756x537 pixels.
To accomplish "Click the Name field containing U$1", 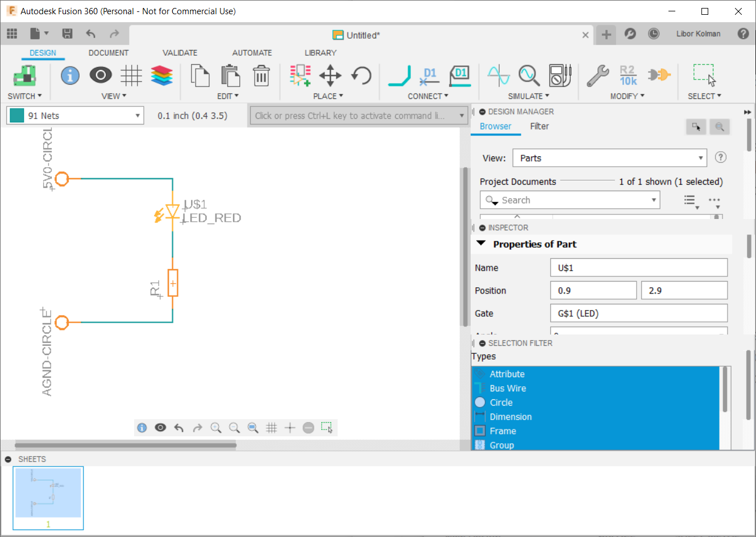I will click(x=639, y=267).
